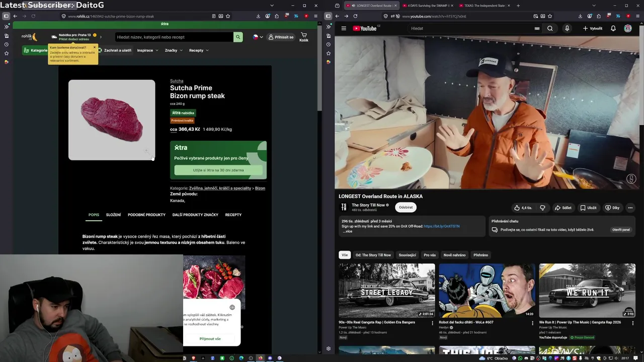Switch to the PODOBNÉ PRODUKTY tab

[146, 215]
